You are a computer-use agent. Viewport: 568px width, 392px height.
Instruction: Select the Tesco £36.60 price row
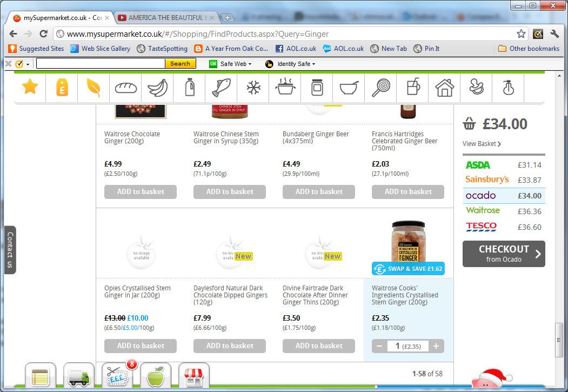pyautogui.click(x=504, y=227)
